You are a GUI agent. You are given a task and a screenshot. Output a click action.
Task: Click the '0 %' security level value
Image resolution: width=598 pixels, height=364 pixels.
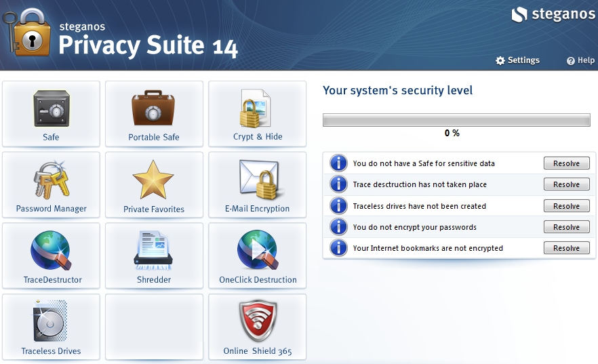pos(452,133)
